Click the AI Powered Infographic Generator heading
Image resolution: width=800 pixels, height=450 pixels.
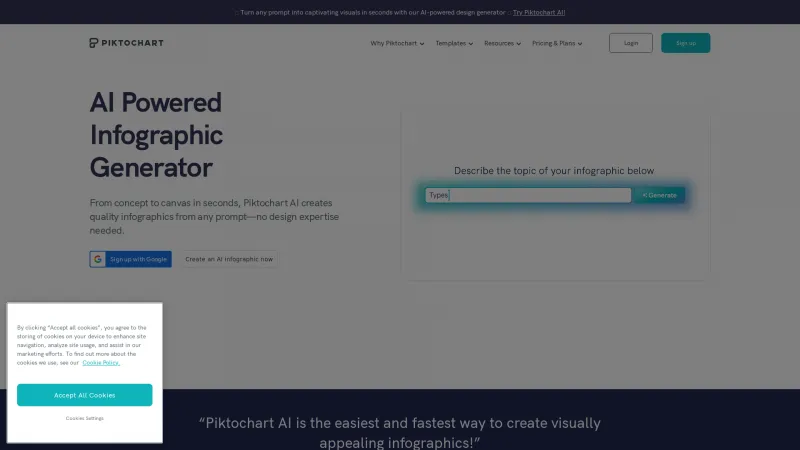coord(156,135)
